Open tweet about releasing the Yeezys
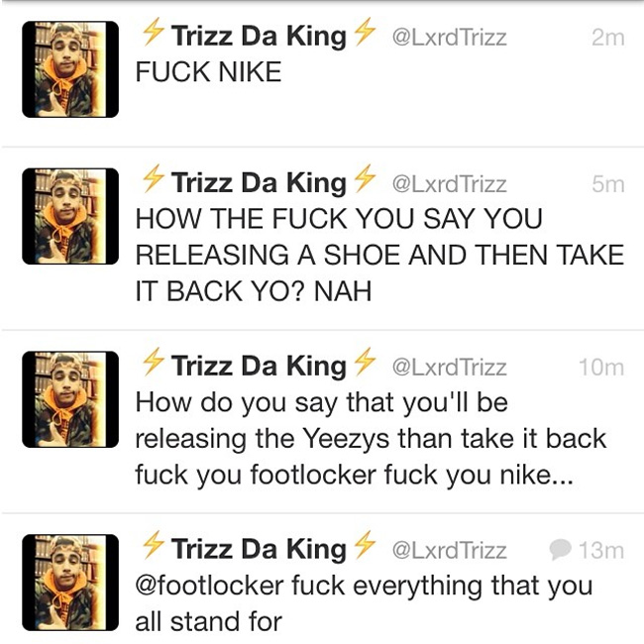Screen dimensions: 644x644 pyautogui.click(x=371, y=439)
